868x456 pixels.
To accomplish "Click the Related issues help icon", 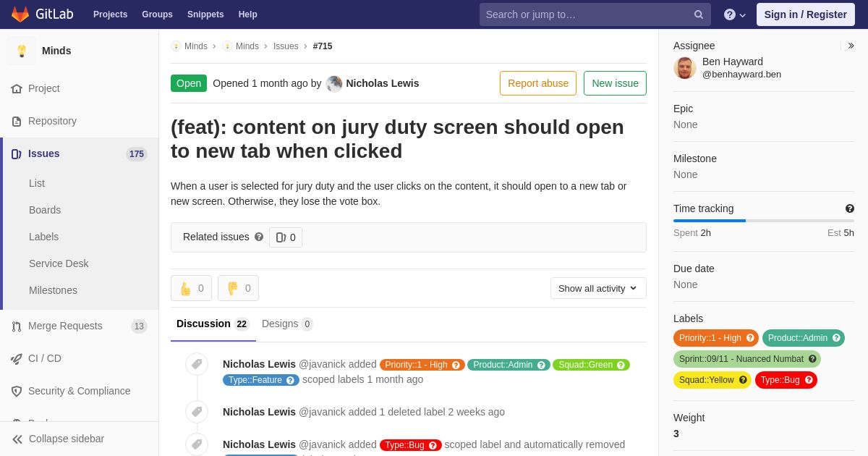I will [259, 237].
